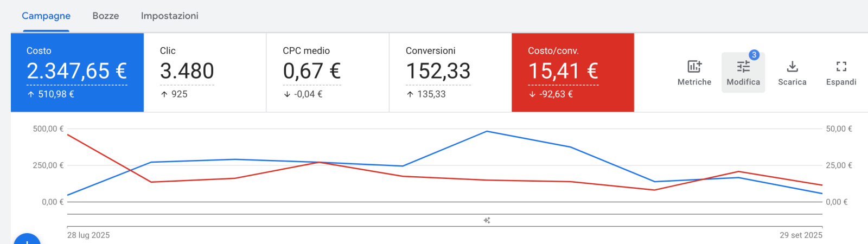Click the 28 lug 2025 start date label
This screenshot has width=868, height=244.
pyautogui.click(x=88, y=235)
